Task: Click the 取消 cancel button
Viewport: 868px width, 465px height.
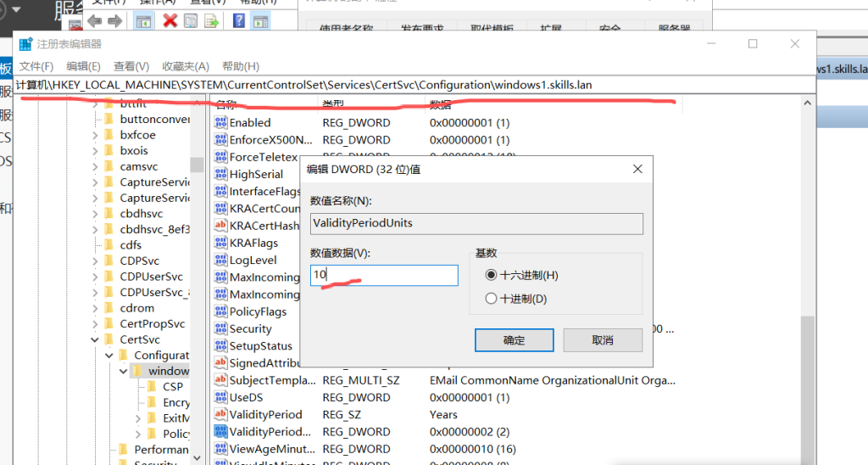Action: point(602,340)
